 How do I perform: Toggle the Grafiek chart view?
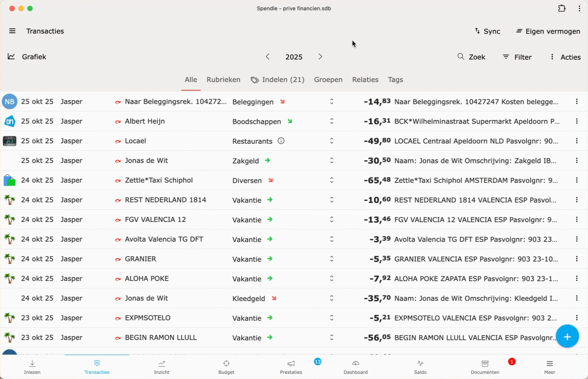pyautogui.click(x=27, y=57)
